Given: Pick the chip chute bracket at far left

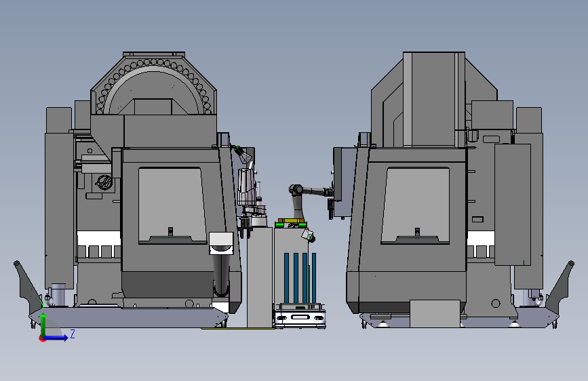Looking at the screenshot, I should pos(27,286).
